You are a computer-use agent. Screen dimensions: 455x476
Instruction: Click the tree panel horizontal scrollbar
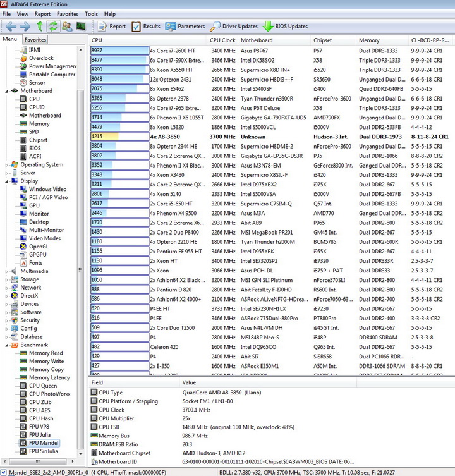click(x=38, y=461)
